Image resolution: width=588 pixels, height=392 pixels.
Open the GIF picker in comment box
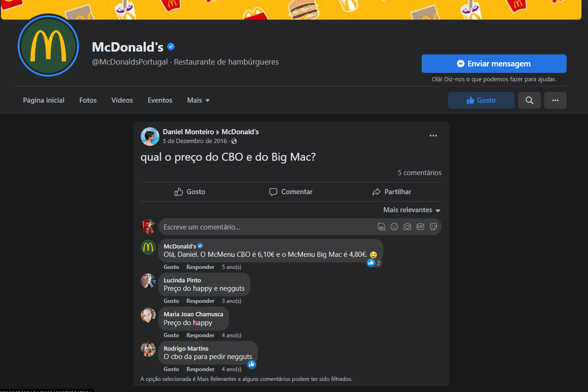click(420, 227)
